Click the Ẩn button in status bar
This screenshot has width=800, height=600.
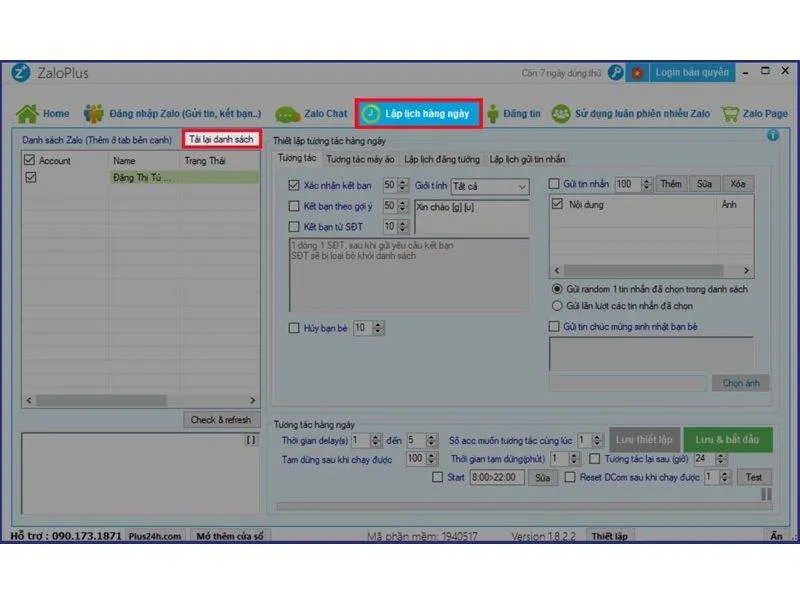[x=776, y=536]
